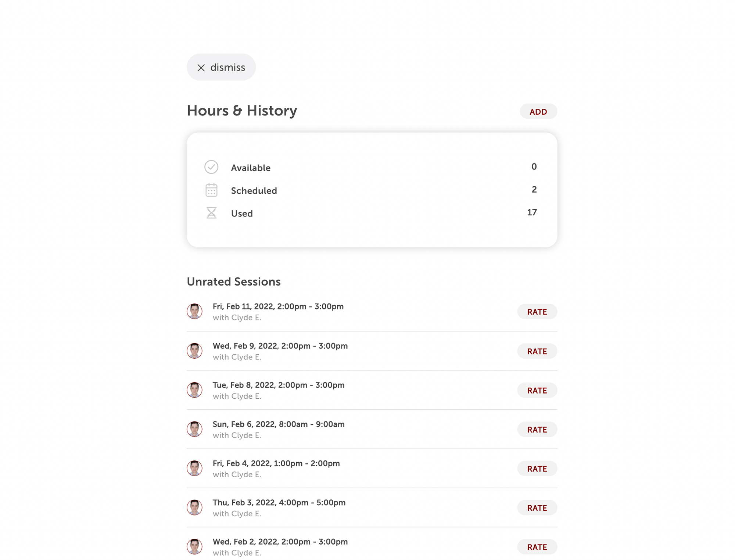Rate the Wed, Feb 9 session
The width and height of the screenshot is (735, 560).
click(x=537, y=351)
